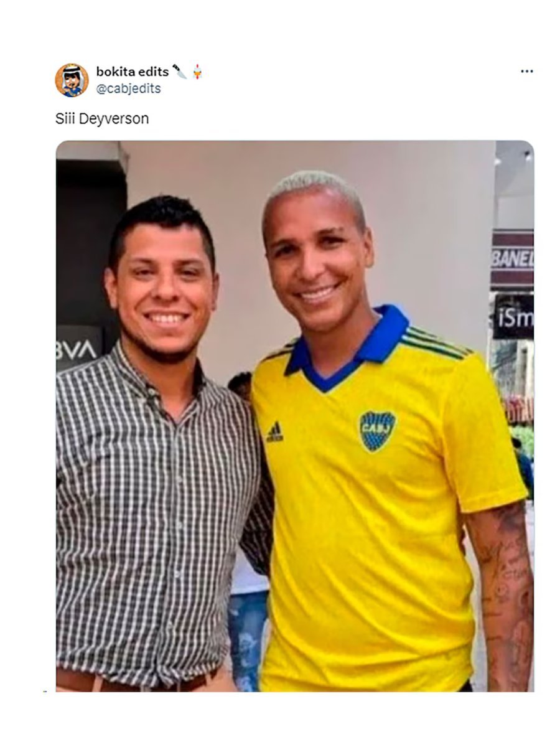Open the @cabjedits handle link
Image resolution: width=560 pixels, height=747 pixels.
tap(128, 88)
